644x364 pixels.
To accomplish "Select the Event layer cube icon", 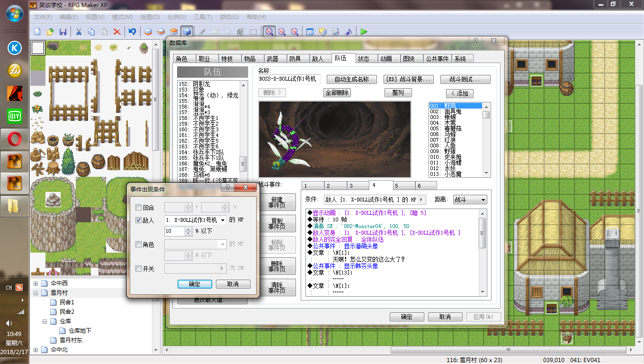I will coord(187,32).
